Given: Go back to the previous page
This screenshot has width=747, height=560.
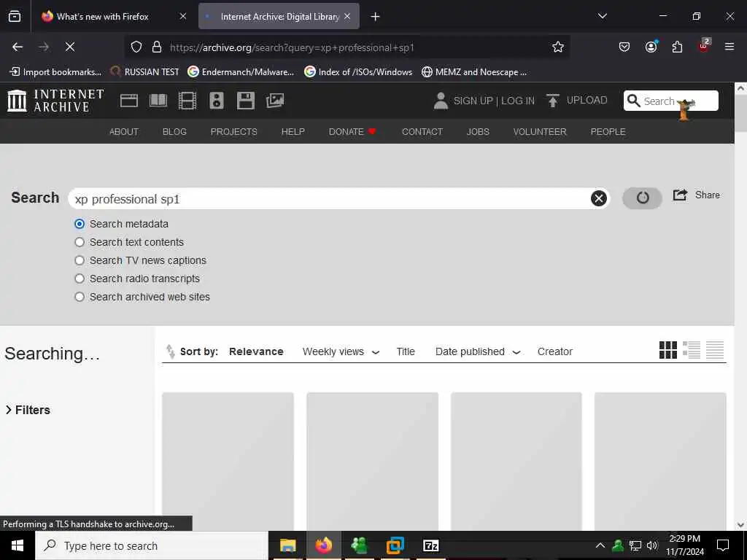Looking at the screenshot, I should point(18,47).
